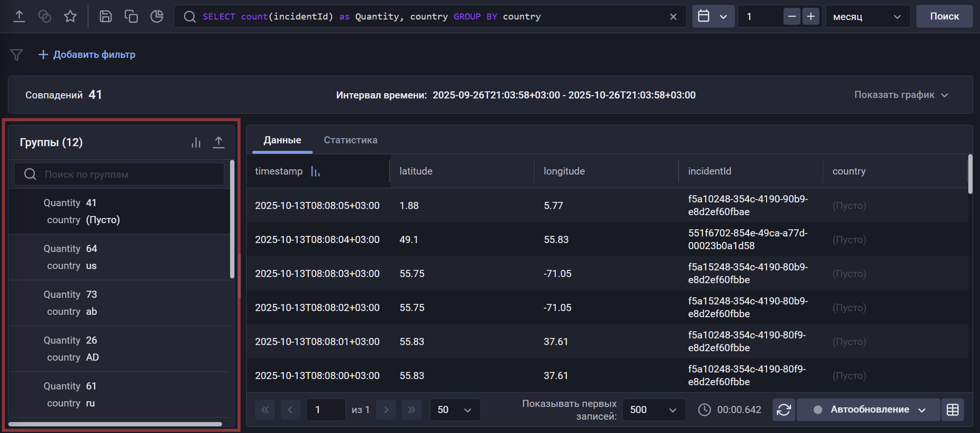Viewport: 980px width, 433px height.
Task: Select the Данные tab
Action: (282, 140)
